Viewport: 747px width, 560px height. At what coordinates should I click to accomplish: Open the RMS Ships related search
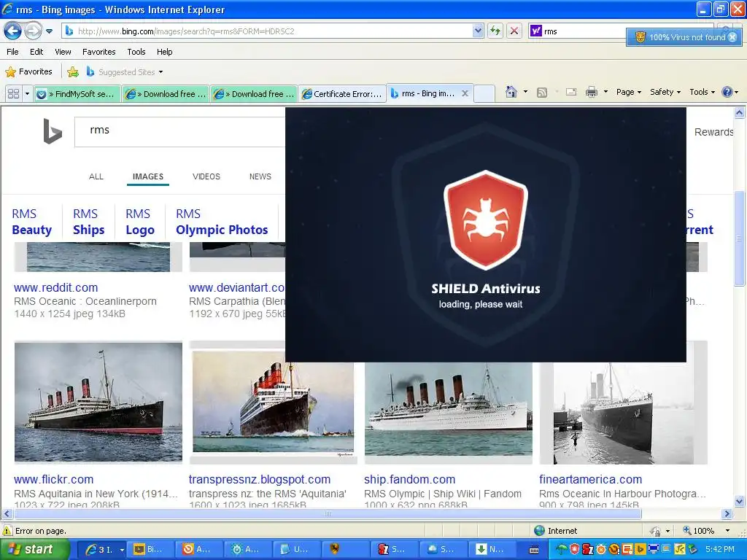pos(88,222)
